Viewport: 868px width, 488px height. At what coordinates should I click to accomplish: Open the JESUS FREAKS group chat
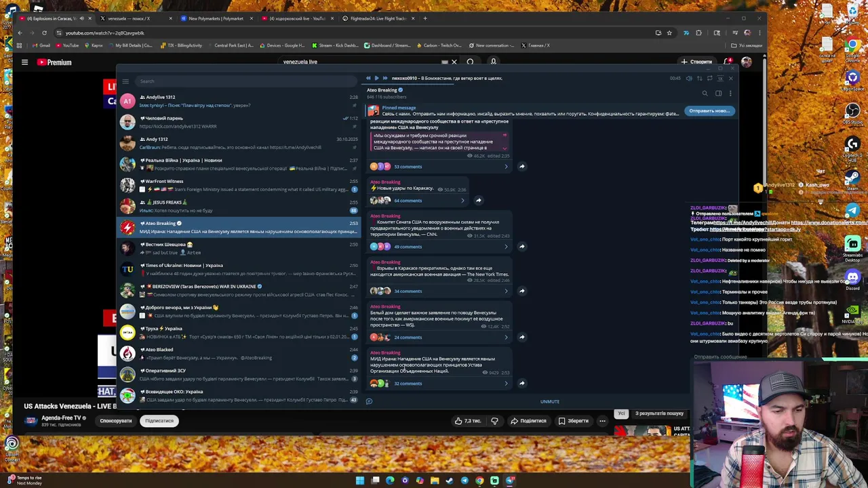coord(239,206)
